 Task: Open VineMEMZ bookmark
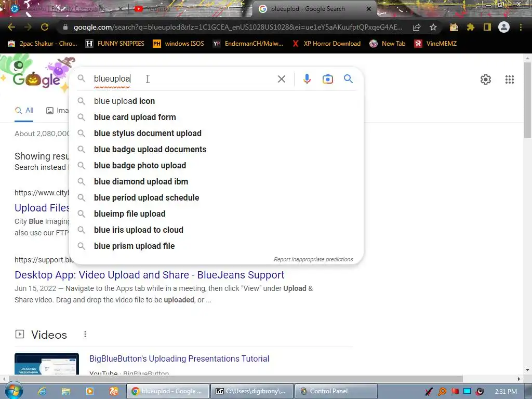[x=436, y=44]
